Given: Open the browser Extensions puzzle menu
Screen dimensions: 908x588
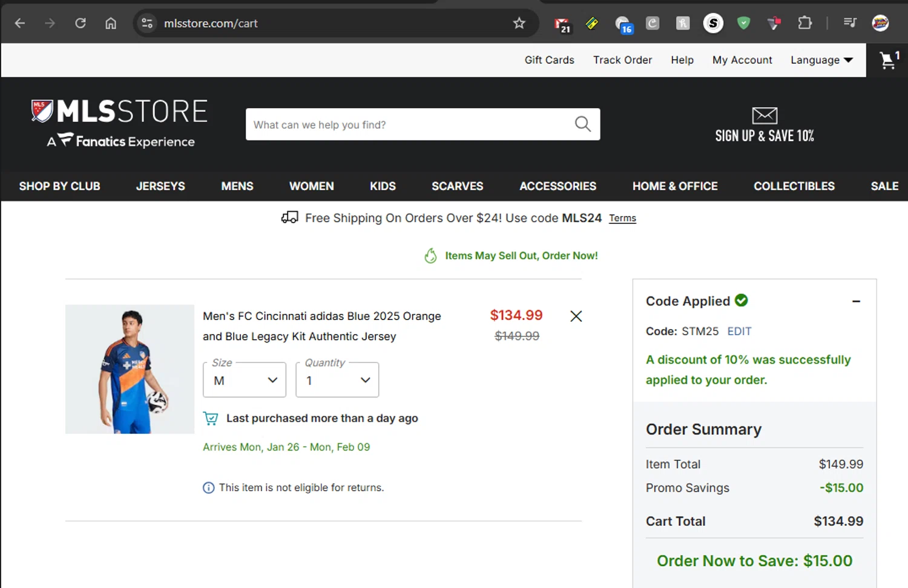Looking at the screenshot, I should (x=804, y=24).
